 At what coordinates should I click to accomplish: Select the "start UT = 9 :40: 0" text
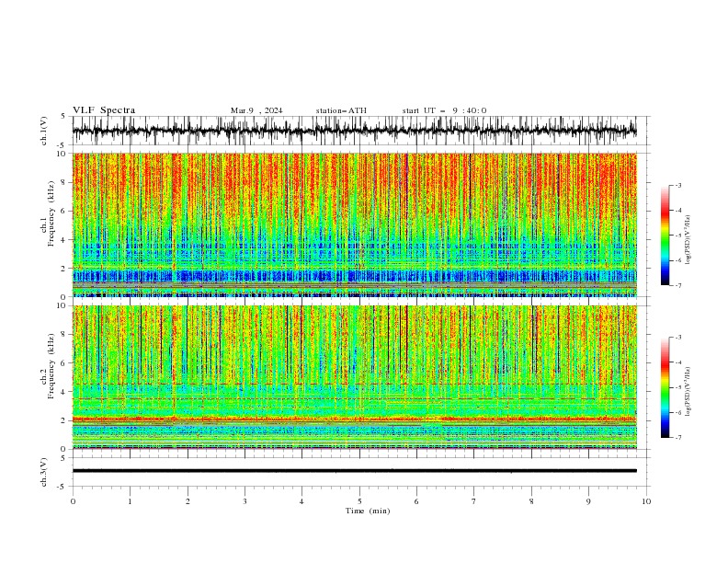(444, 110)
